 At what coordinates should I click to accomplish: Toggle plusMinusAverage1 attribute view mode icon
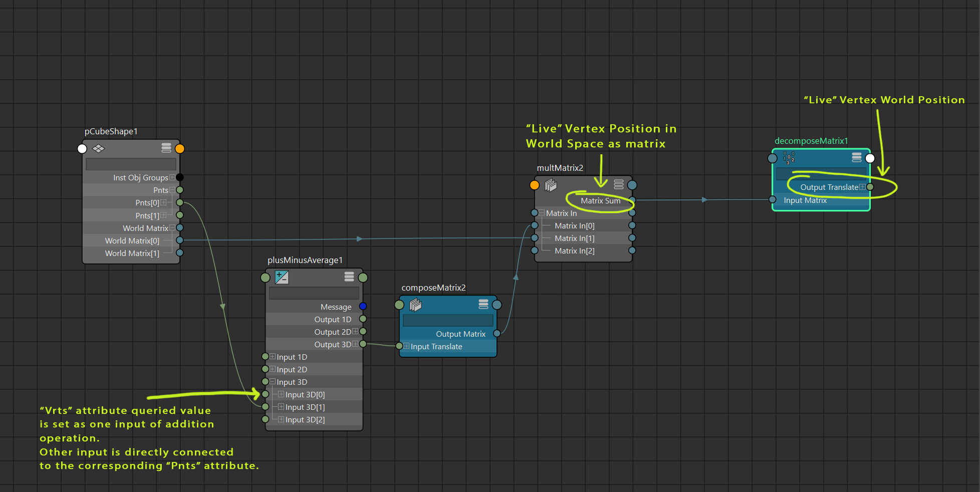pyautogui.click(x=349, y=277)
